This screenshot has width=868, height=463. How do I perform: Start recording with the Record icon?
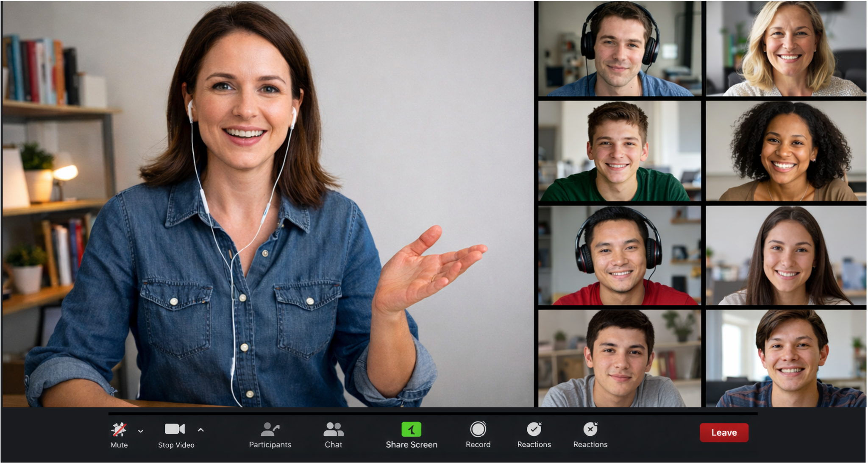point(478,430)
